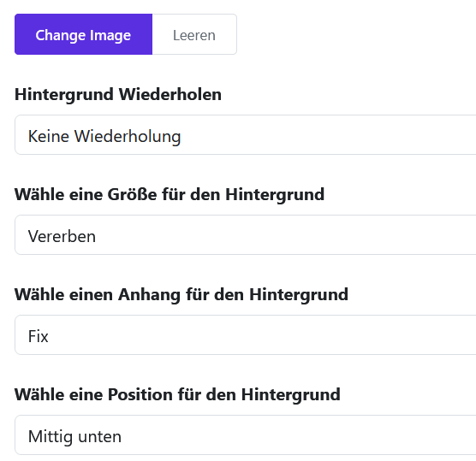The height and width of the screenshot is (461, 476).
Task: Focus the Vererben text in size field
Action: point(62,236)
